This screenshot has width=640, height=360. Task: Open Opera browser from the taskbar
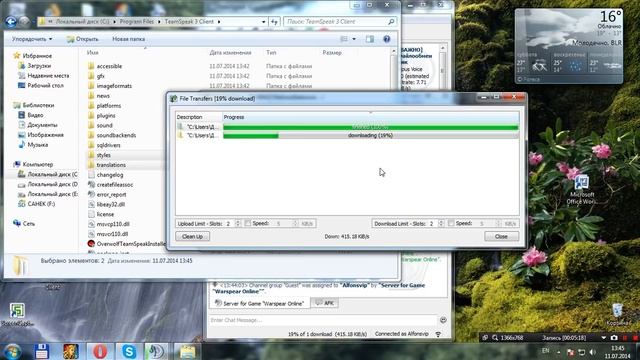point(100,351)
